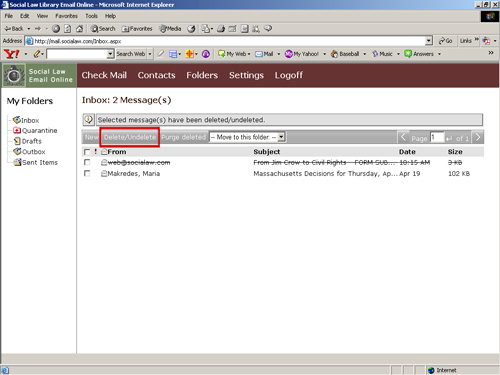Open the Sent Items folder
This screenshot has width=500, height=375.
(35, 162)
